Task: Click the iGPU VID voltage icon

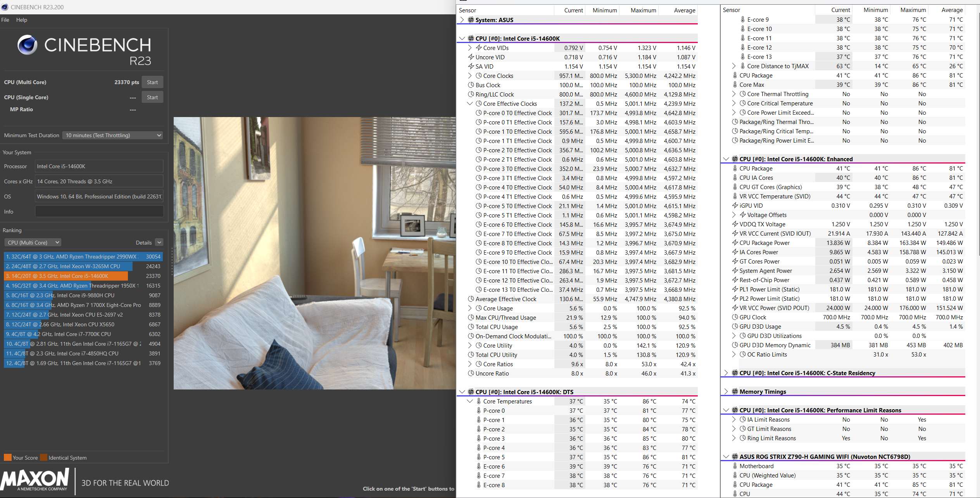Action: [735, 205]
